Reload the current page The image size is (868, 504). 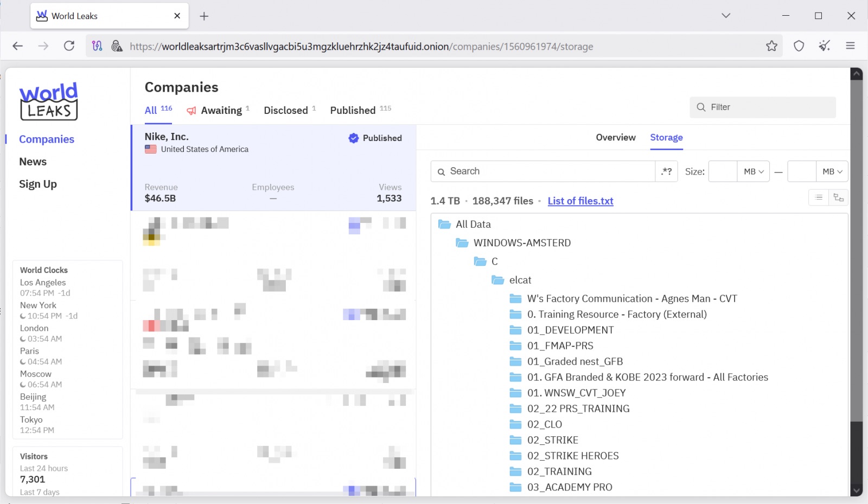pos(69,46)
